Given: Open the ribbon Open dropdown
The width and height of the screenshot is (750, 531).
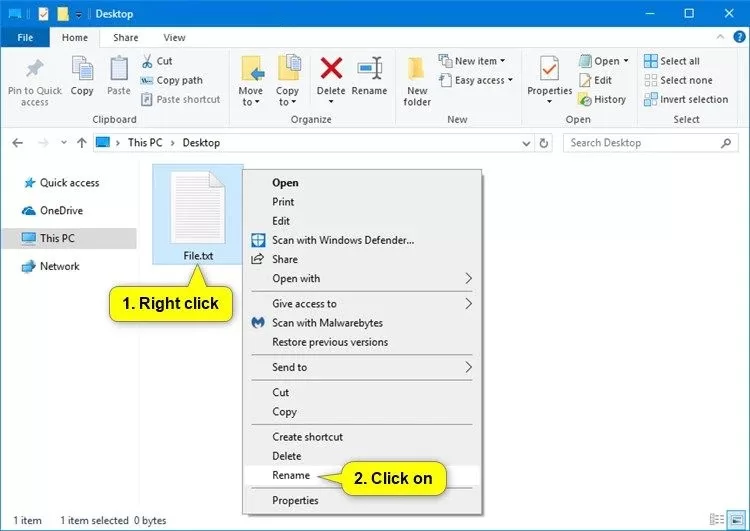Looking at the screenshot, I should (x=604, y=61).
